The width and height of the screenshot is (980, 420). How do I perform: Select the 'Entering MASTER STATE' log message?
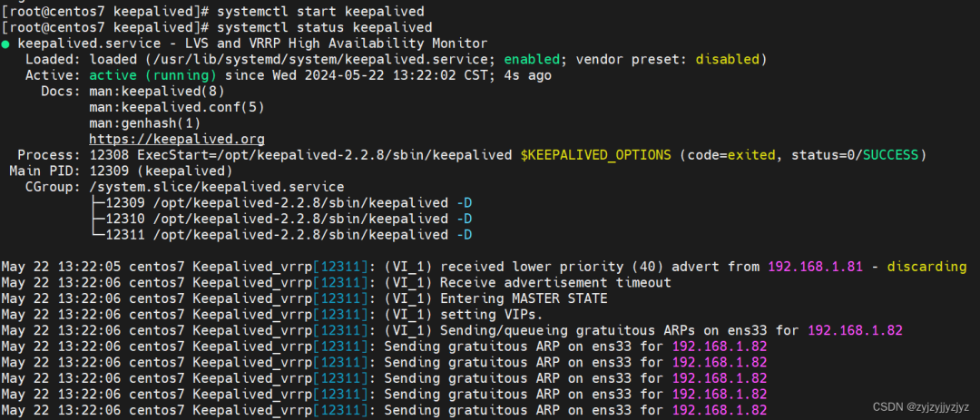(x=524, y=298)
